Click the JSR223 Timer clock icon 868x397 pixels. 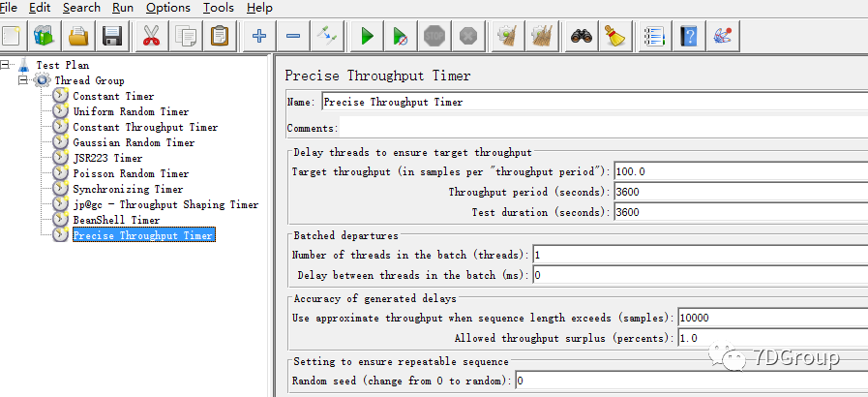[x=60, y=158]
